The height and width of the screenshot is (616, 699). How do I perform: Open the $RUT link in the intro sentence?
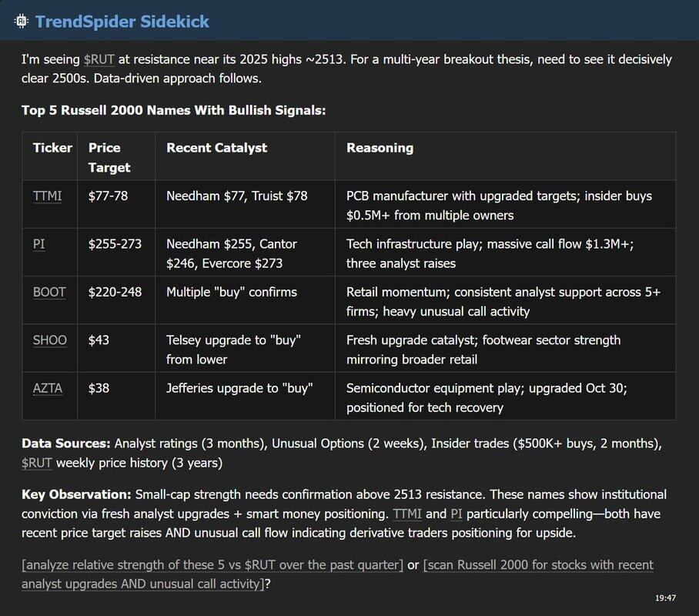click(99, 59)
